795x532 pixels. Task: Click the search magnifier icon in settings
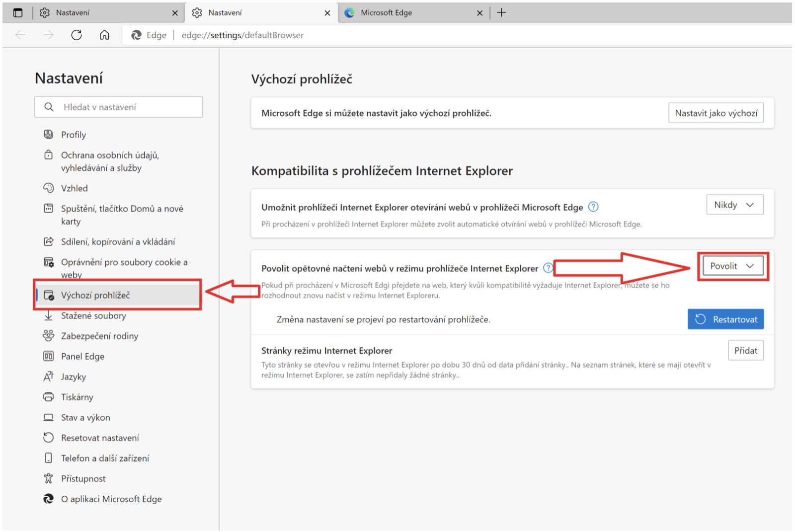click(49, 107)
